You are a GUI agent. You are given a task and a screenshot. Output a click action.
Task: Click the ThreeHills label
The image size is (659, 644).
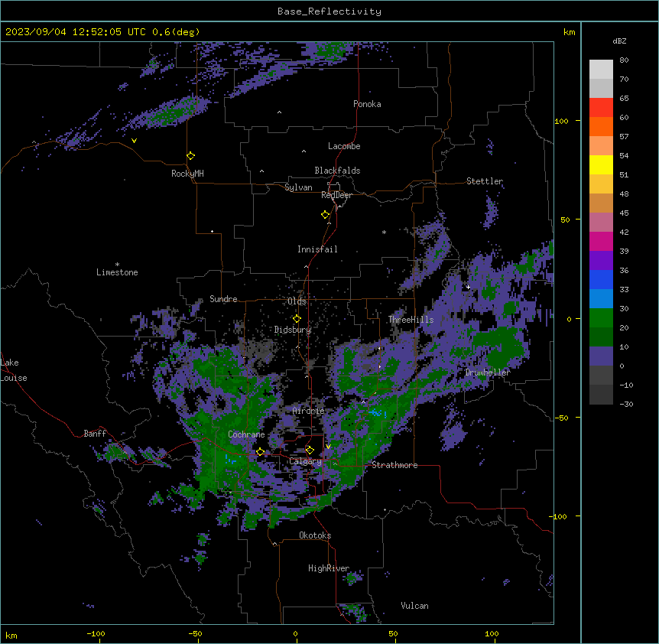coord(411,320)
